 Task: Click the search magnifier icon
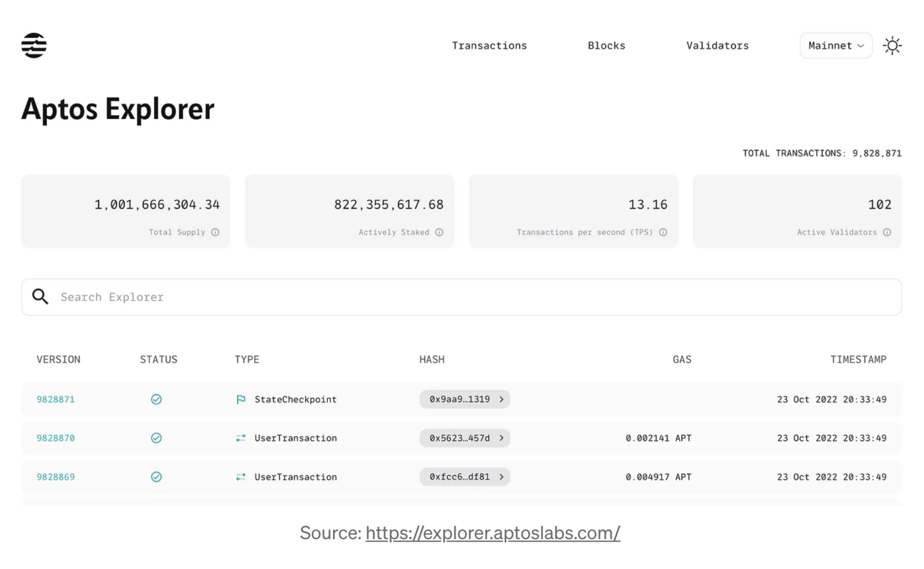point(40,297)
